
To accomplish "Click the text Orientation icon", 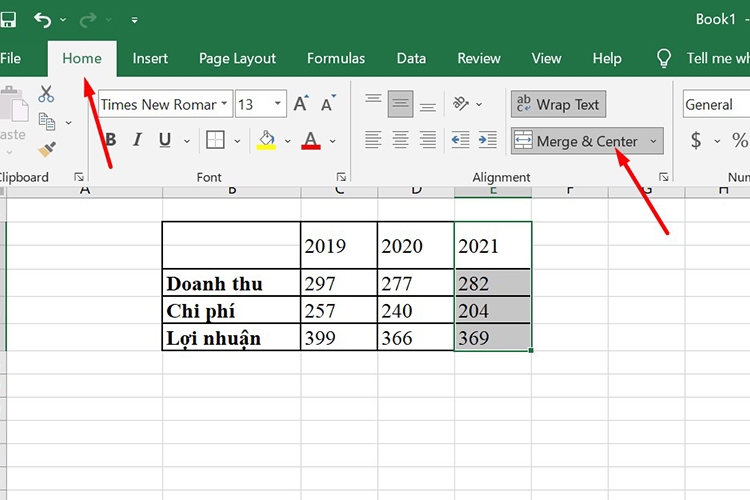I will 461,103.
